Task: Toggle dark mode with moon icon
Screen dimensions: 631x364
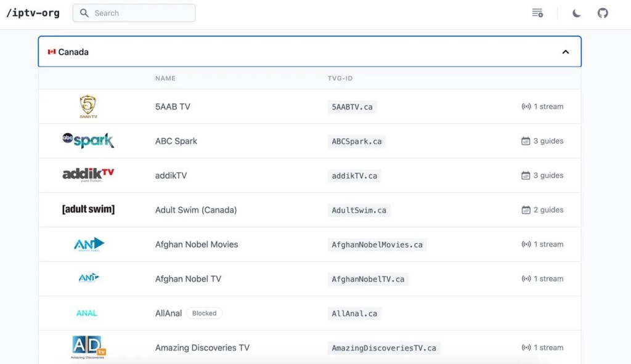Action: coord(576,14)
